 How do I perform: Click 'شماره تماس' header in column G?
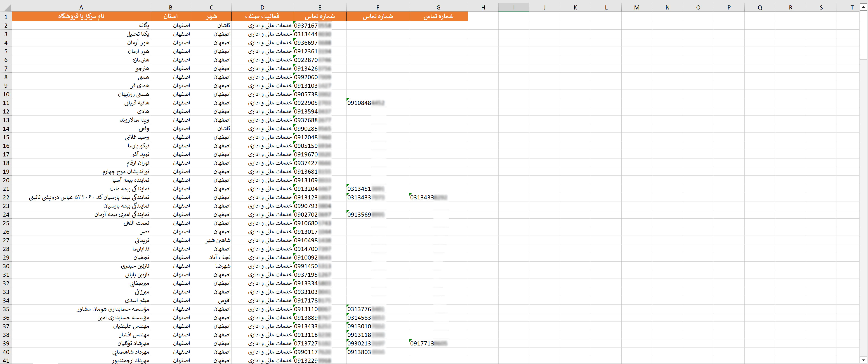tap(438, 16)
